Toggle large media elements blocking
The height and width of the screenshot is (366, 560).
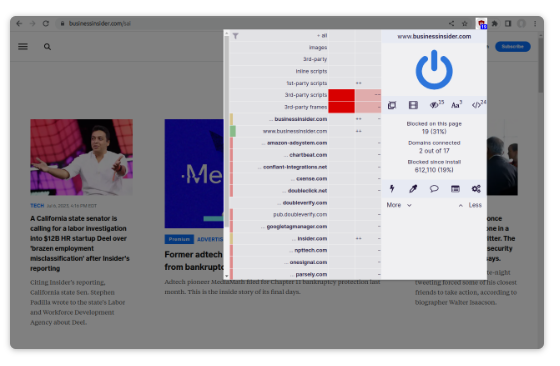click(413, 105)
